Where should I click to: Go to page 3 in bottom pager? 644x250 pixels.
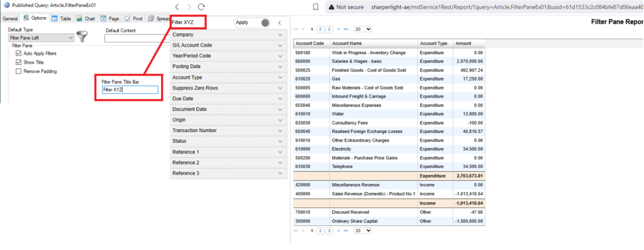pos(330,230)
